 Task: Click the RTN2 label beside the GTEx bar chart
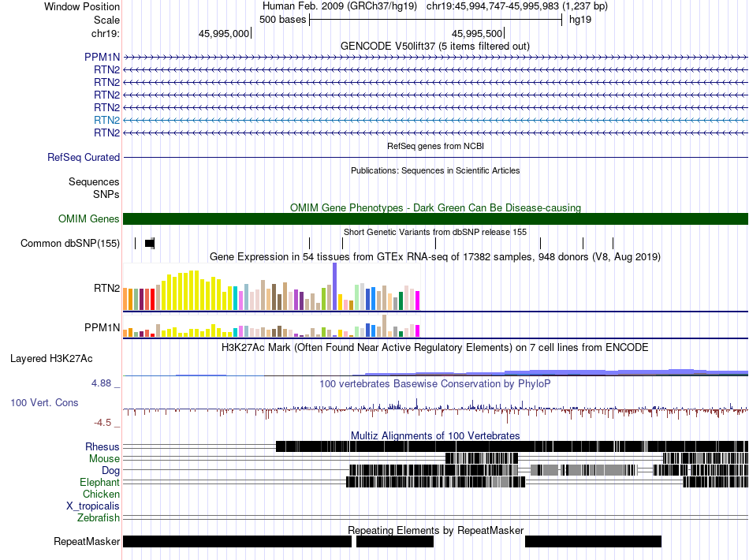coord(106,288)
